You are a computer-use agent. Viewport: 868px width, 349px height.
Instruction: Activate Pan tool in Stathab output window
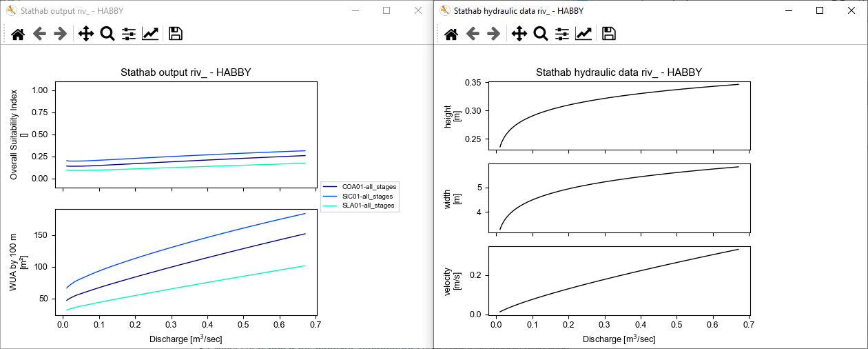coord(86,34)
